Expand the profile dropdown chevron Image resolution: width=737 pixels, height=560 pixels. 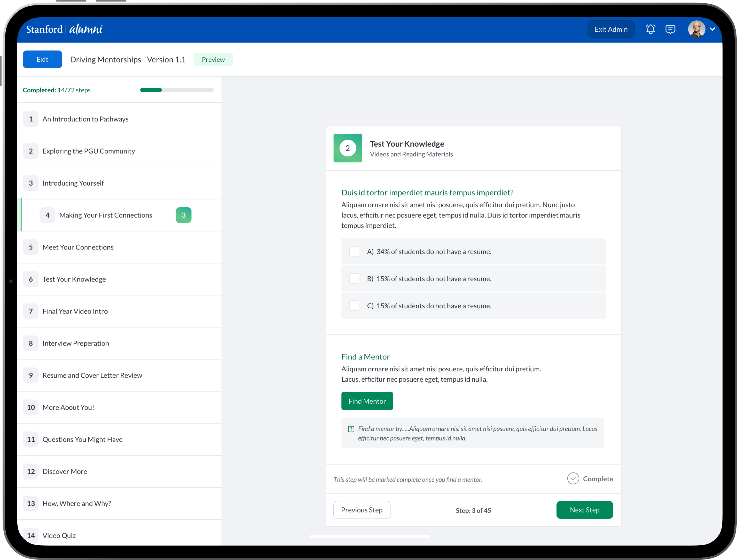point(712,29)
